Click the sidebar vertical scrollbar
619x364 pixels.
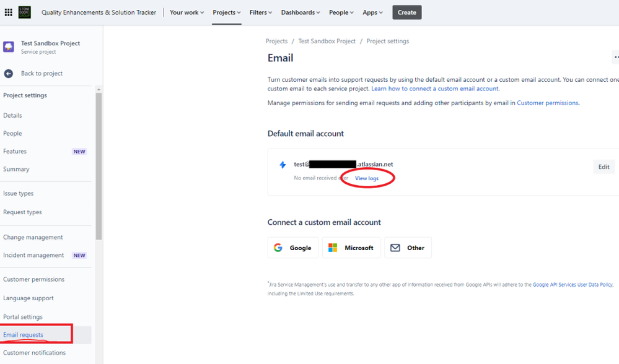click(x=99, y=166)
